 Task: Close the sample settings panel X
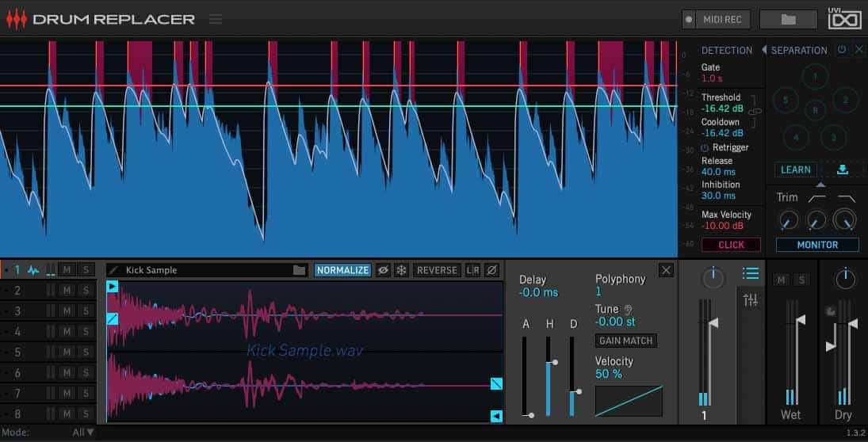coord(666,270)
